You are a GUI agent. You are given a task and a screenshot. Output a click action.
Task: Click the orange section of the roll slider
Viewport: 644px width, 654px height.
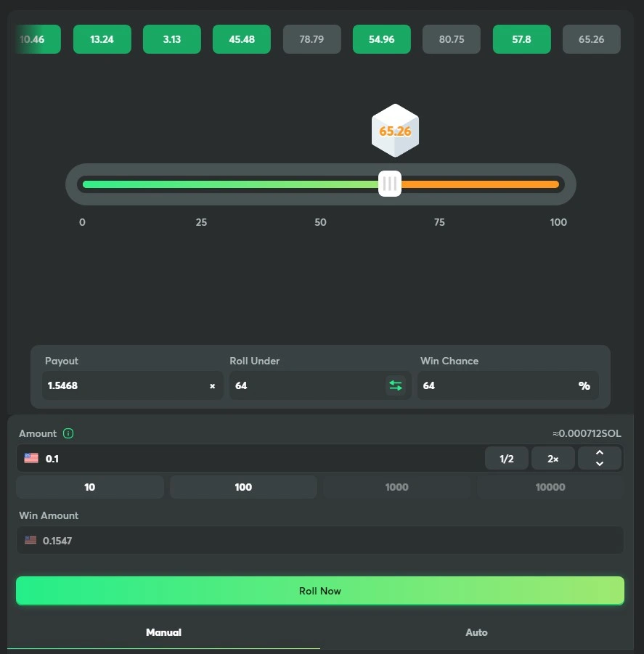click(x=480, y=184)
